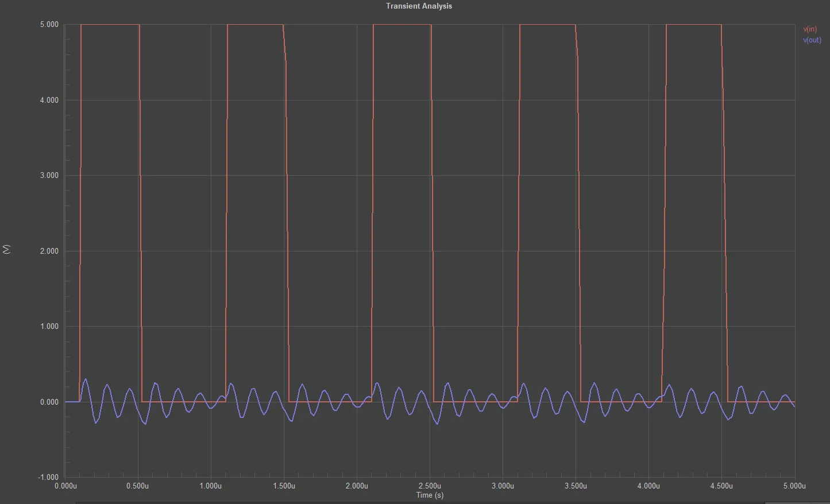Select the v(out) trace legend entry

point(812,40)
